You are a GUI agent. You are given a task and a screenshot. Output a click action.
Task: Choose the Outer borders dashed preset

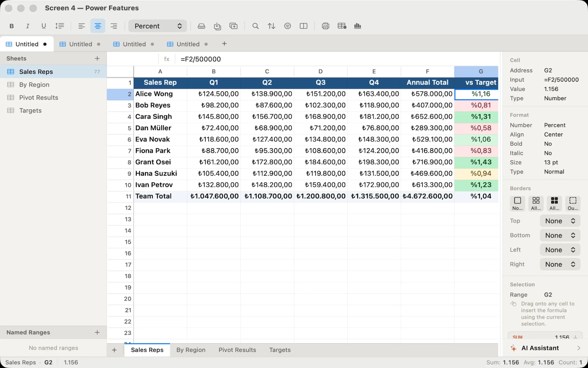coord(573,203)
